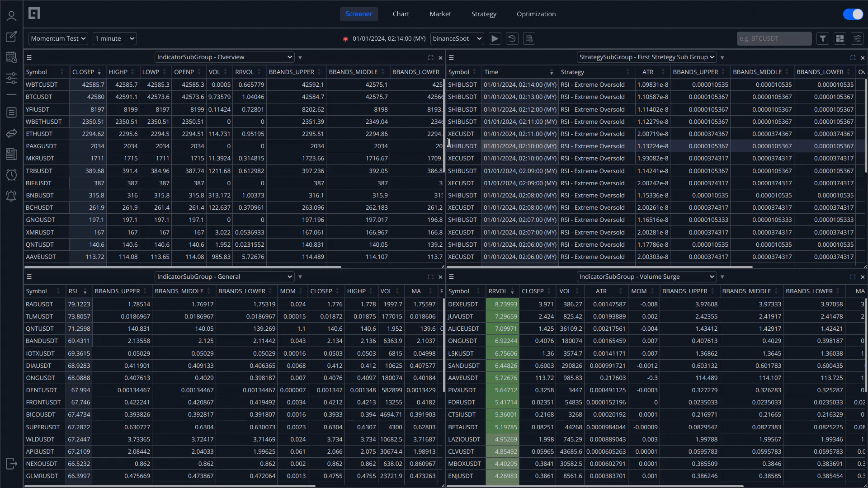Toggle the blue switch at top right

click(853, 14)
